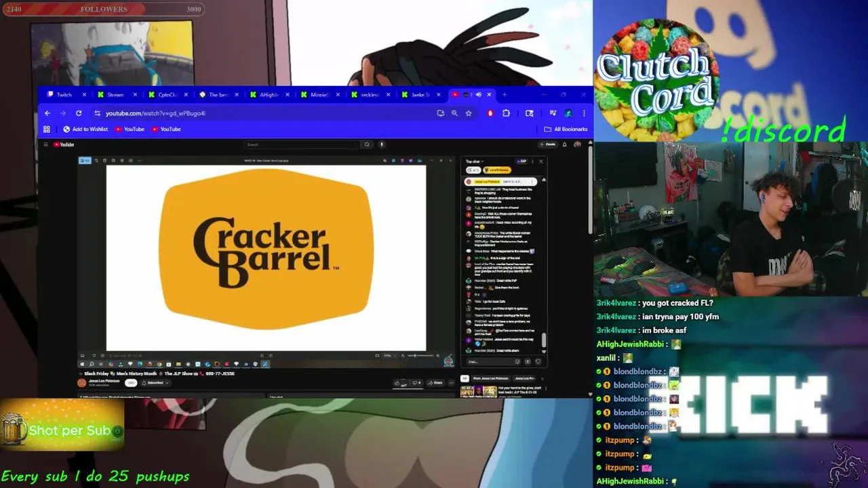Focus the YouTube search box
This screenshot has width=868, height=488.
[x=302, y=144]
